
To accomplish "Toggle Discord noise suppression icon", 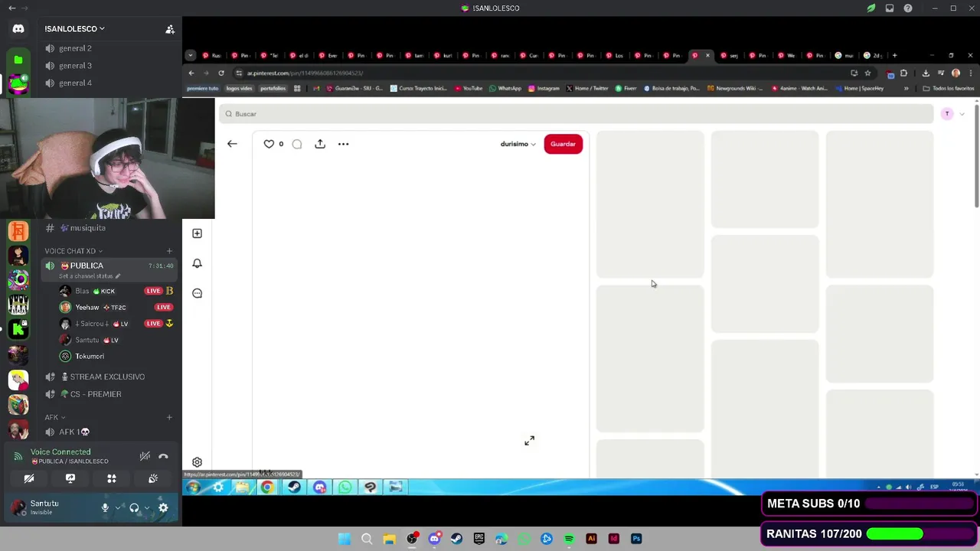I will coord(145,456).
